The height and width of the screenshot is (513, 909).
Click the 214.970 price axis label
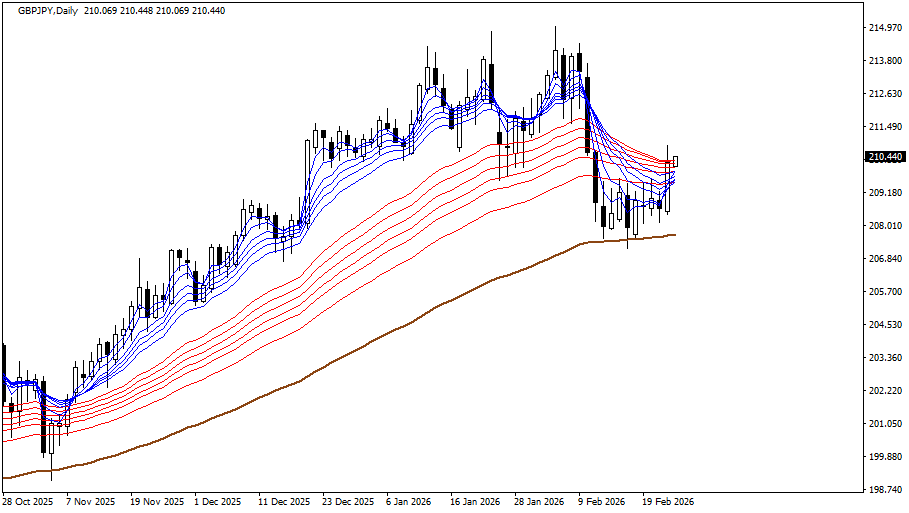point(884,28)
